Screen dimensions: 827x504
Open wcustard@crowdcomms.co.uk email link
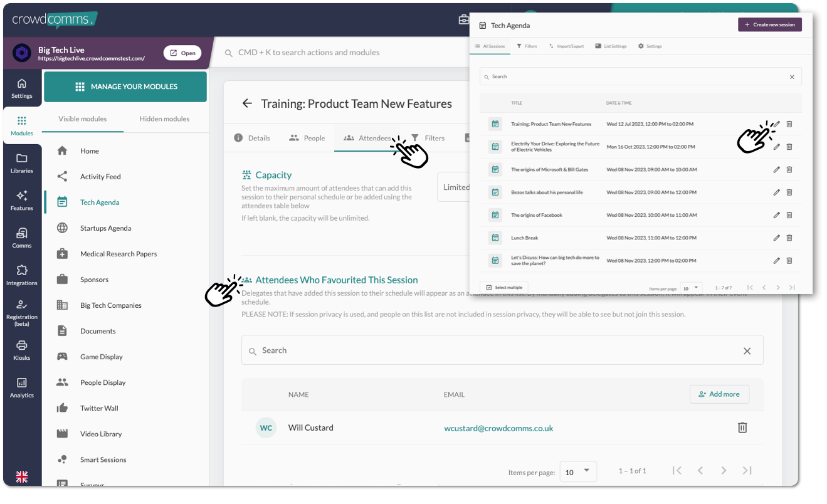pos(498,428)
